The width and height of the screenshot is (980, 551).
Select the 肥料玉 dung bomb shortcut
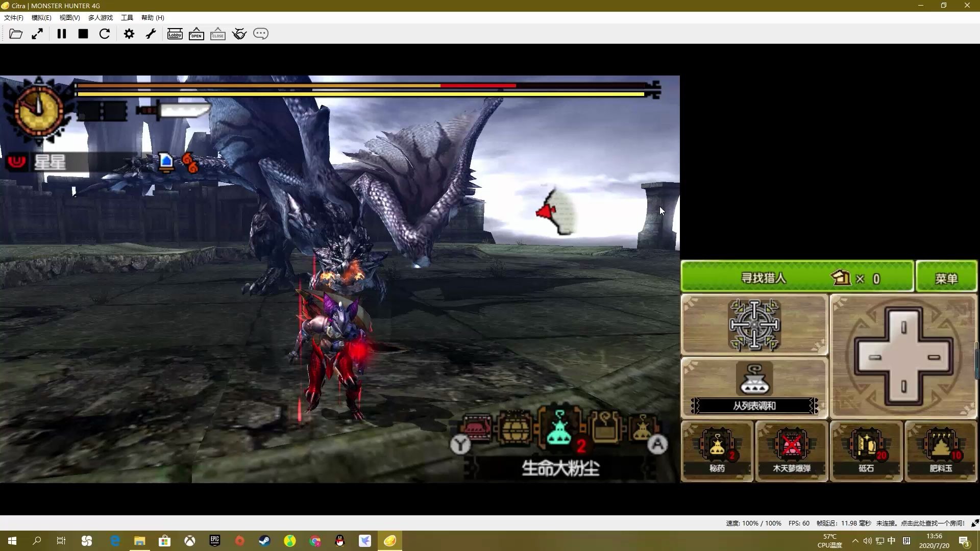tap(941, 451)
